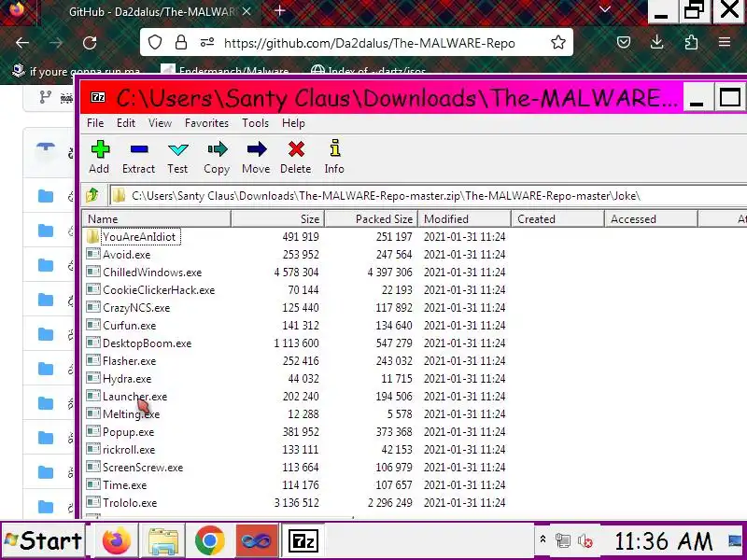Open the Favorites menu
Screen dimensions: 747x560
pos(206,123)
